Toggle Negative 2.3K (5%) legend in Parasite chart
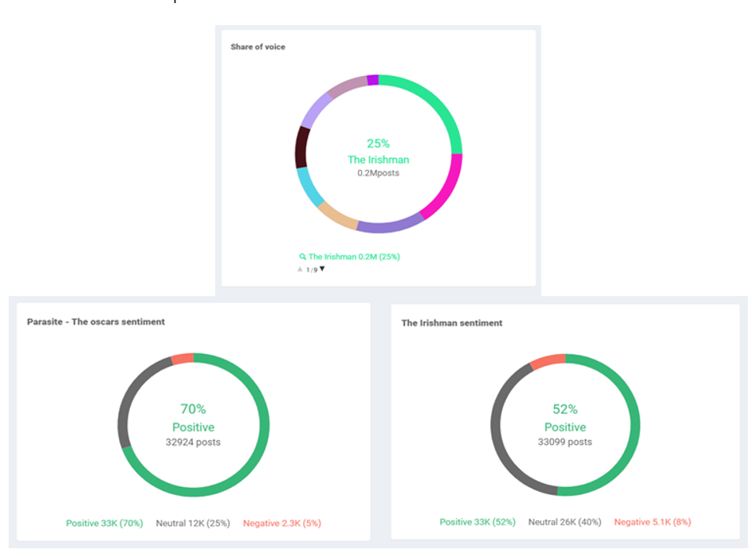The width and height of the screenshot is (756, 556). pos(282,523)
